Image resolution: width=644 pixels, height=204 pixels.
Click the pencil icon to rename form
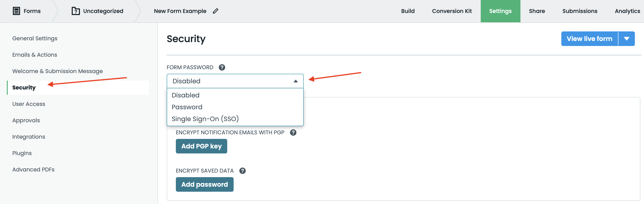[x=216, y=11]
